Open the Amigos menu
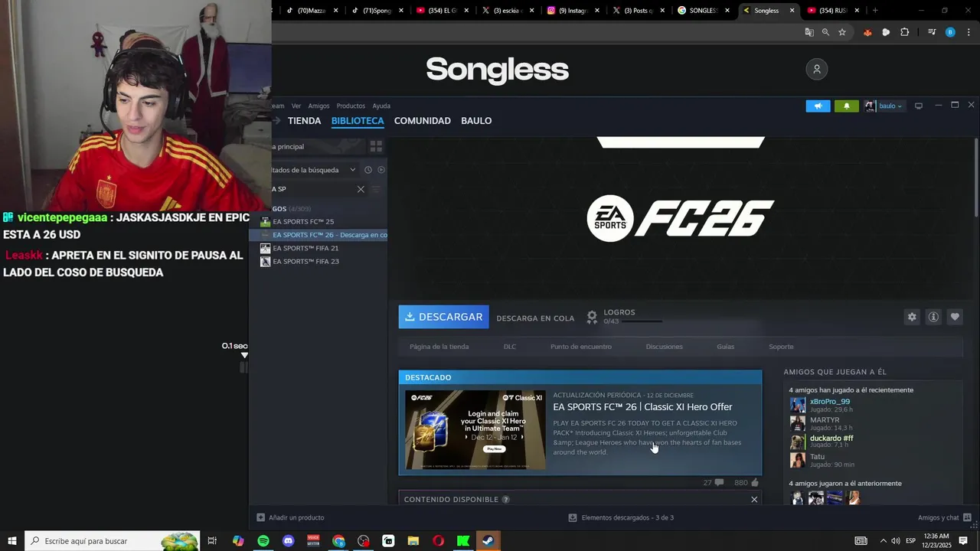Image resolution: width=980 pixels, height=551 pixels. [x=318, y=106]
